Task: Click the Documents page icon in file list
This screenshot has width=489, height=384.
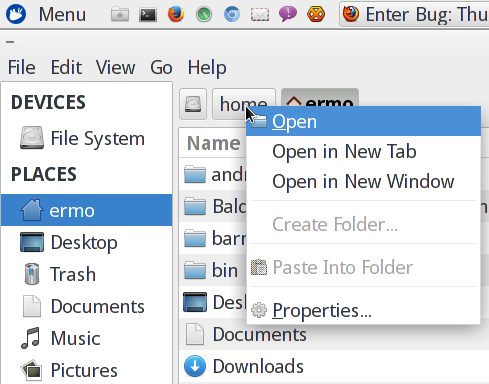Action: pos(195,334)
